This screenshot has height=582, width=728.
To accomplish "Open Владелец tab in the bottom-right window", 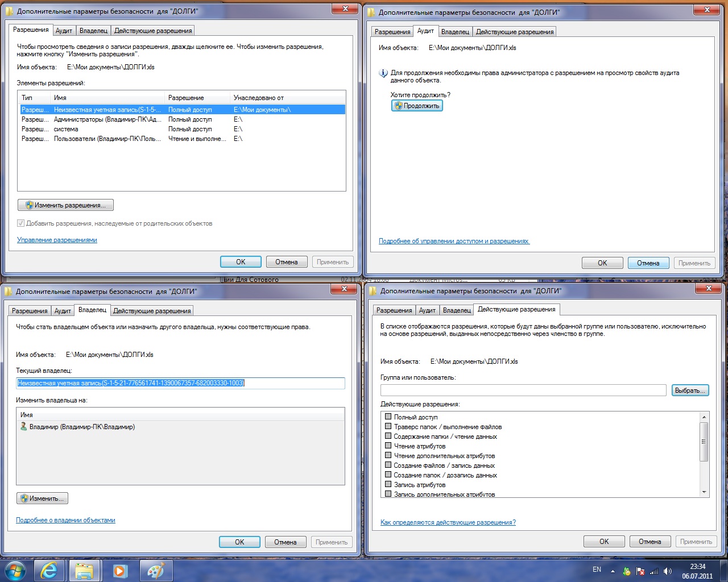I will [x=457, y=310].
